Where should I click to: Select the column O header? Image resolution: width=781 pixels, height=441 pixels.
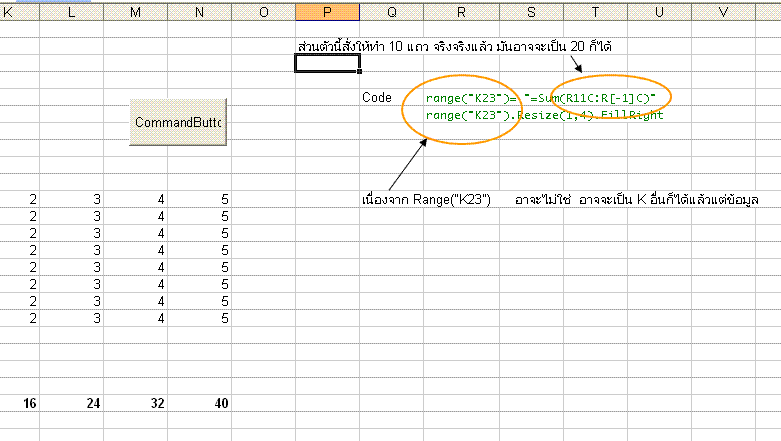click(263, 10)
